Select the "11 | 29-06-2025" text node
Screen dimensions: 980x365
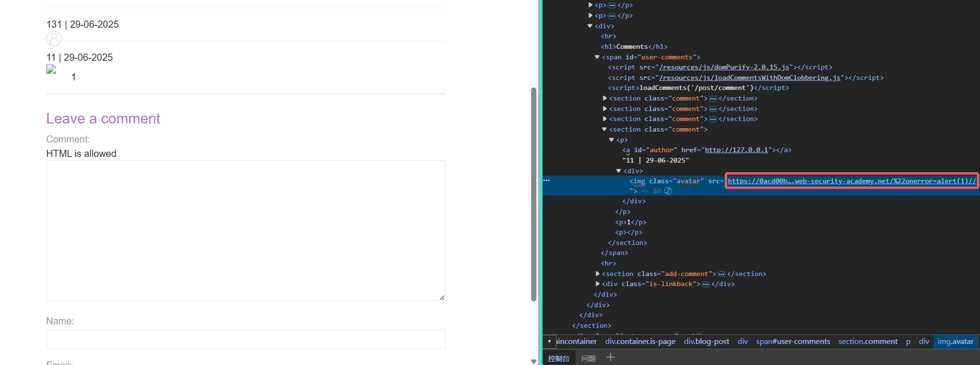[x=655, y=161]
